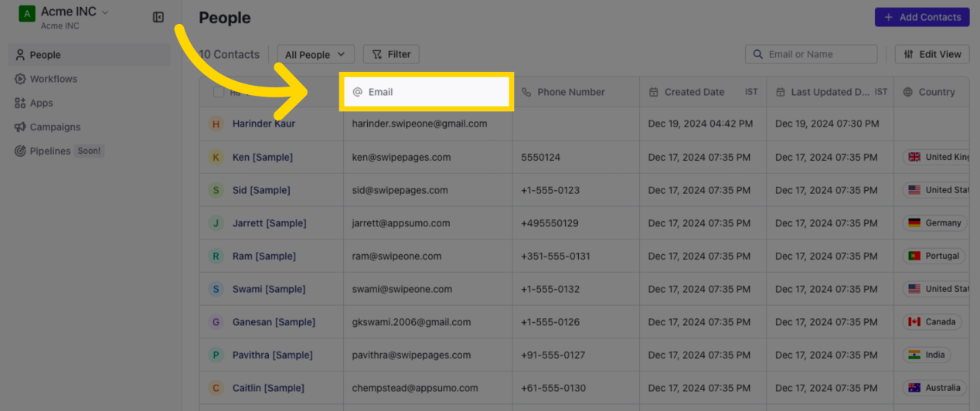This screenshot has width=980, height=411.
Task: Click the Edit View button
Action: (x=931, y=54)
